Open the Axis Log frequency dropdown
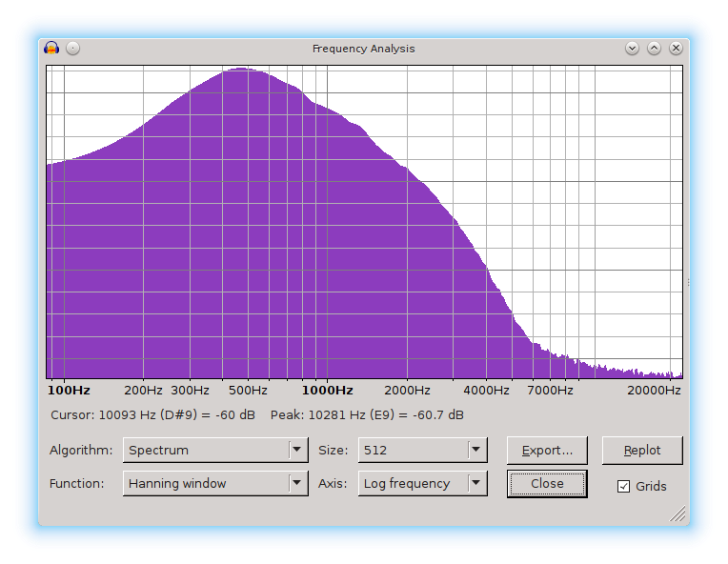Screen dimensions: 728x564 tap(422, 483)
